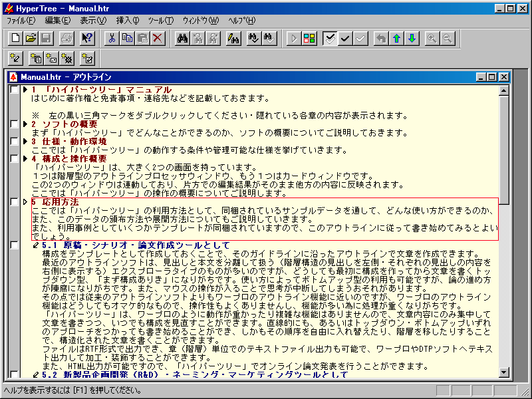Viewport: 532px width, 399px height.
Task: Expand chapter 3 仕様・動作環境 triangle
Action: coord(25,142)
